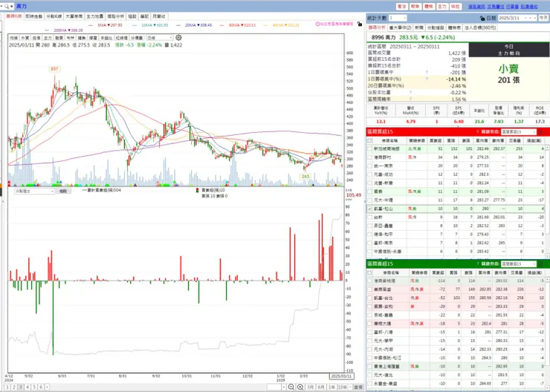Open the 分點進出 dropdown on lower chart
The height and width of the screenshot is (392, 550).
34,192
